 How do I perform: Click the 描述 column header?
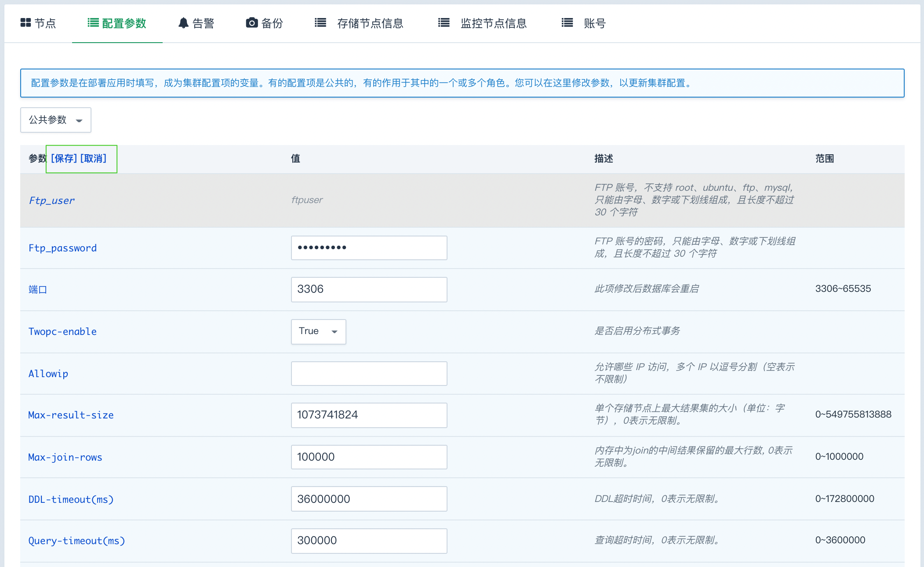(x=604, y=159)
